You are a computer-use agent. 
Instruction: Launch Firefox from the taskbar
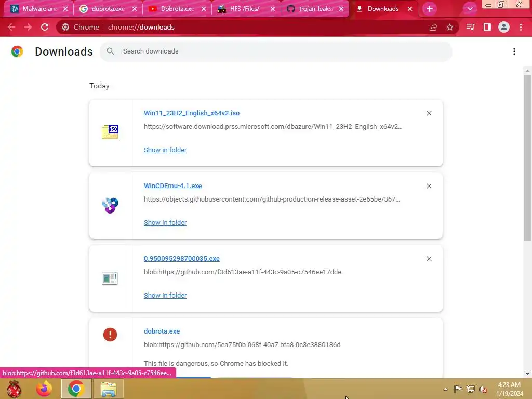click(45, 389)
